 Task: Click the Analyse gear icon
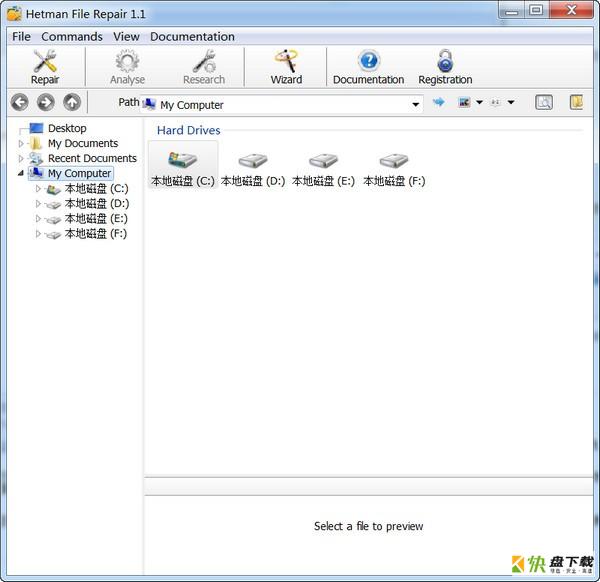[x=127, y=61]
